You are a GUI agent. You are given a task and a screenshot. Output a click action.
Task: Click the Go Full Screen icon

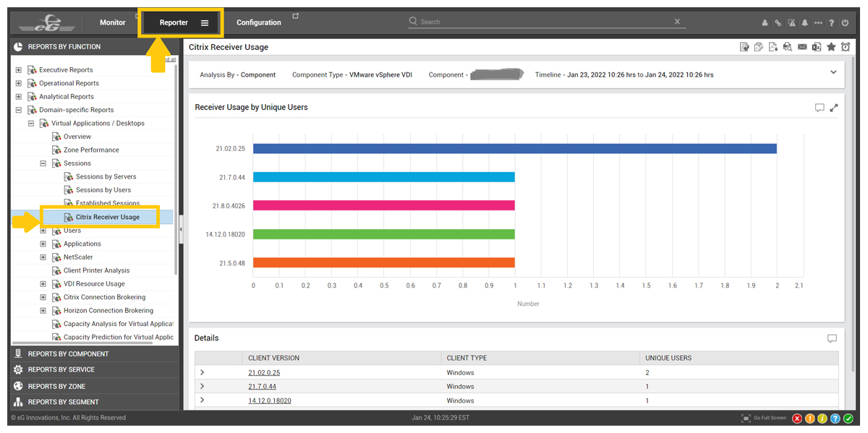click(x=746, y=419)
